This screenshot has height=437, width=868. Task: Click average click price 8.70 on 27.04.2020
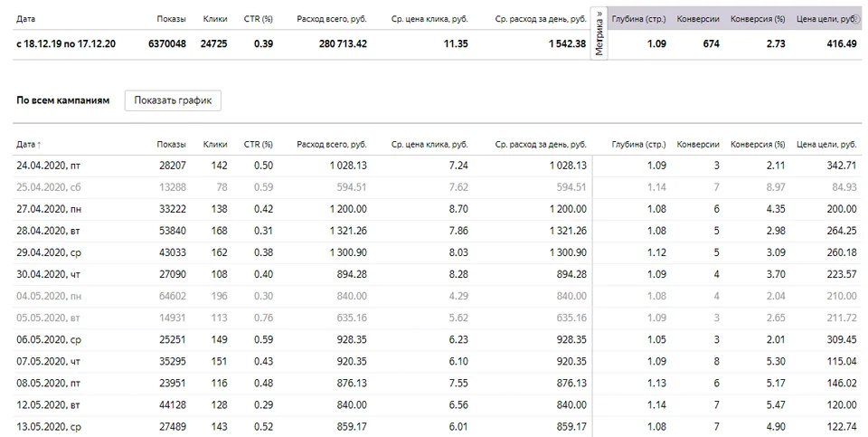coord(458,209)
